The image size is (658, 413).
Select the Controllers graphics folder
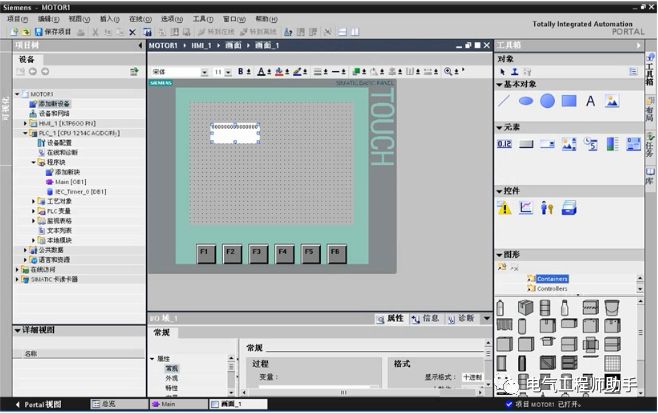tap(552, 289)
